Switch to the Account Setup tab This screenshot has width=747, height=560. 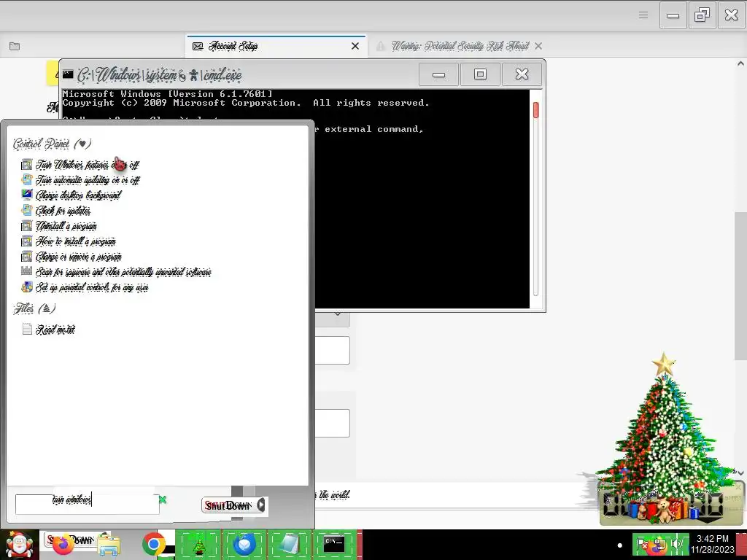[276, 46]
